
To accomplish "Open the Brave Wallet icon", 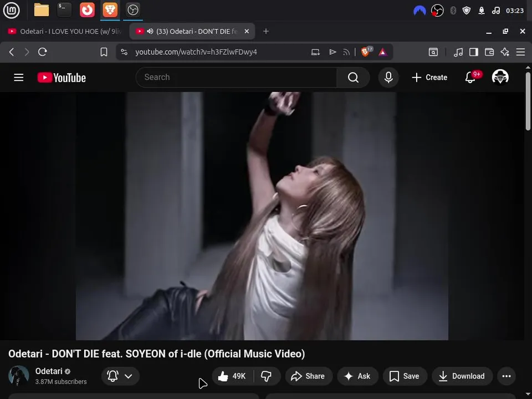I will click(489, 52).
